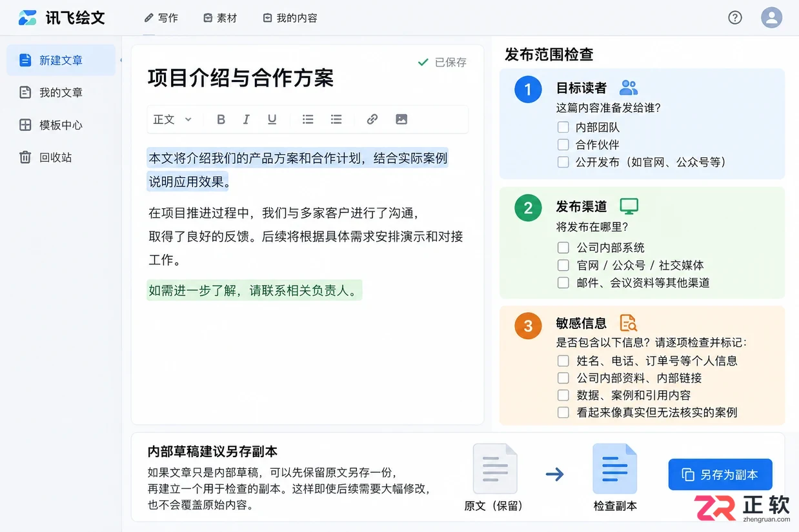Check the 内部团队 checkbox
The height and width of the screenshot is (532, 799).
coord(563,128)
